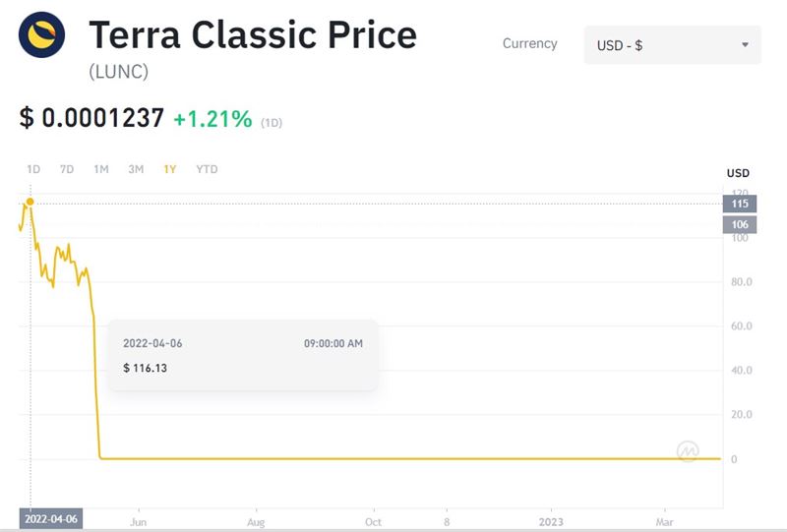Click the 2022-04-06 date in the tooltip
Viewport: 787px width, 532px height.
pos(152,343)
